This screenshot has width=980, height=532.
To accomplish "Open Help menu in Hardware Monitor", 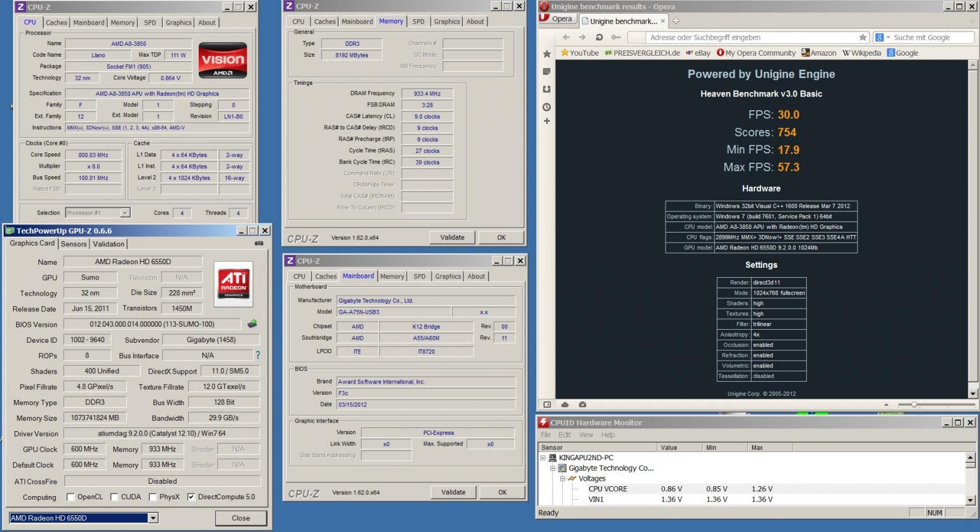I will click(608, 435).
